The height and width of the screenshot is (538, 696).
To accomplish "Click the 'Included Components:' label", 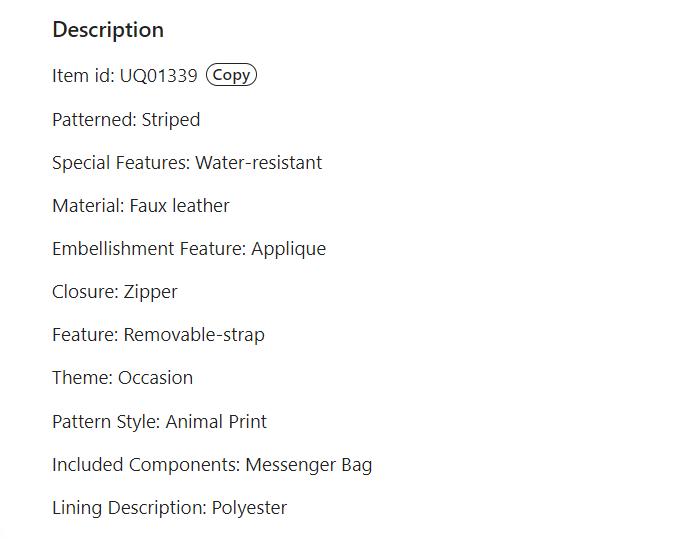I will click(146, 465).
